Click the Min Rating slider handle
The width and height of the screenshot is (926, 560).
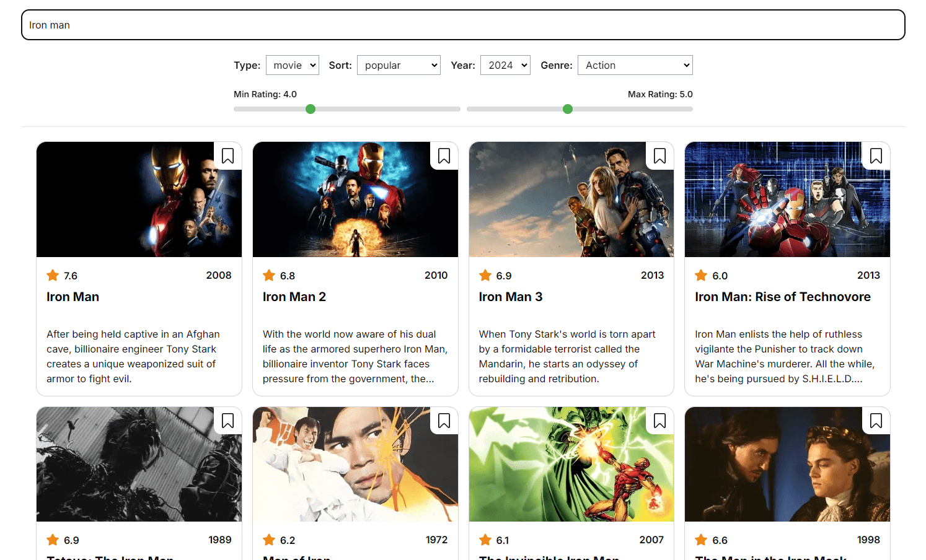pos(311,109)
